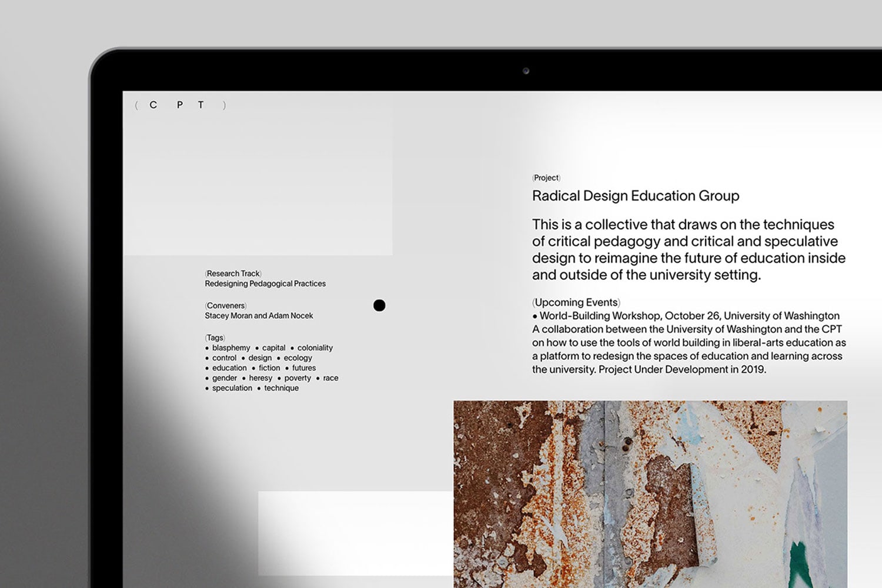Click the design tag
This screenshot has height=588, width=882.
[260, 358]
